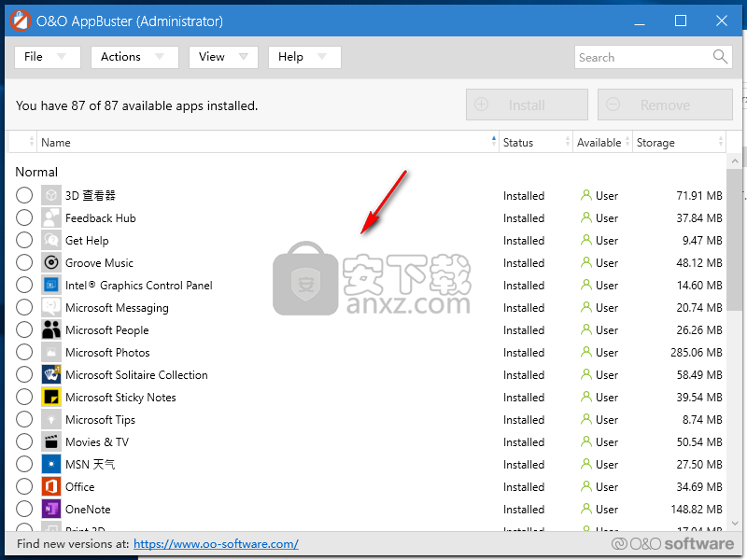Click the 285.06 MB storage value
This screenshot has height=560, width=747.
tap(696, 353)
